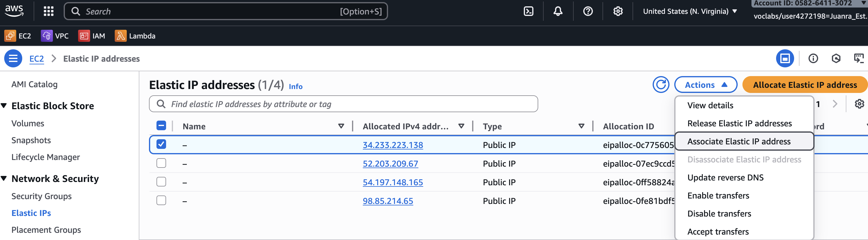Screen dimensions: 868x240
Task: Open the help question mark menu
Action: pos(588,11)
